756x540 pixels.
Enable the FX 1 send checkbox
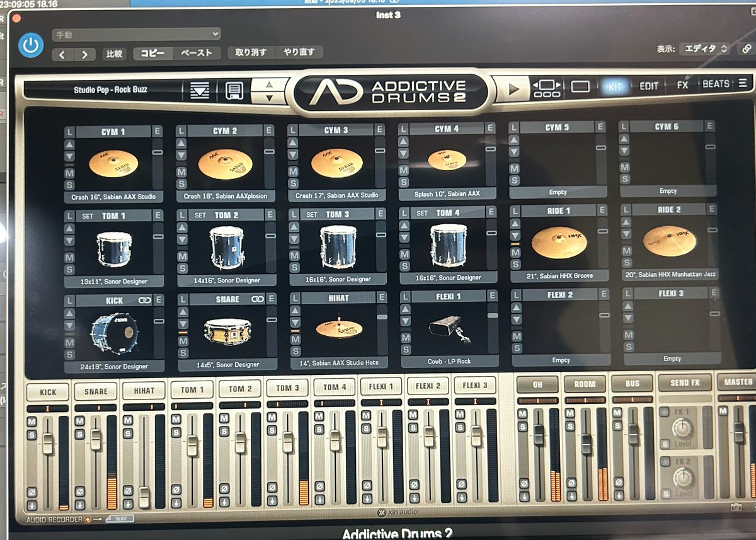[x=664, y=412]
